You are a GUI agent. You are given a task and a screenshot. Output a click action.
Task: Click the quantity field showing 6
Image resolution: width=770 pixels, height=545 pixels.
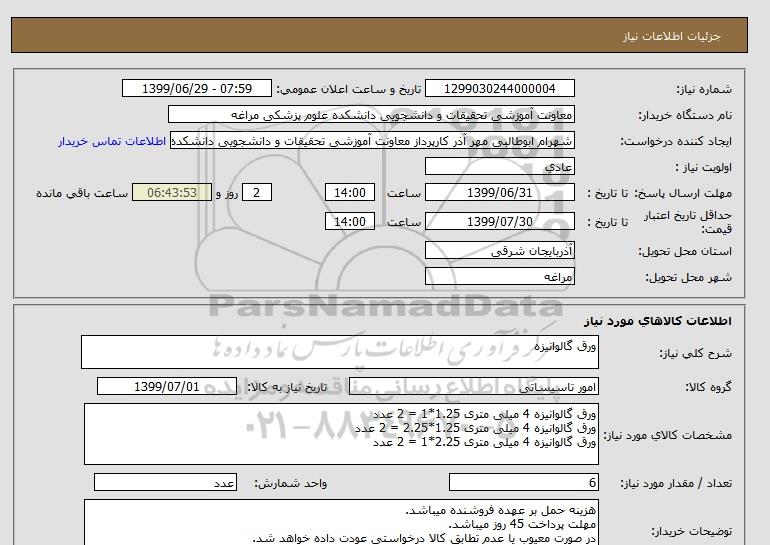pos(523,483)
